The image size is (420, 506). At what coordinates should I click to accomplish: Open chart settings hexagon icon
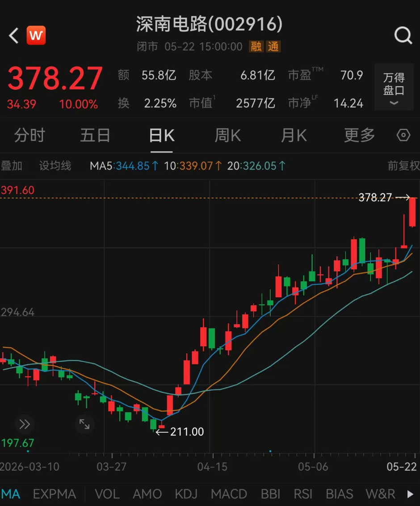(x=403, y=135)
